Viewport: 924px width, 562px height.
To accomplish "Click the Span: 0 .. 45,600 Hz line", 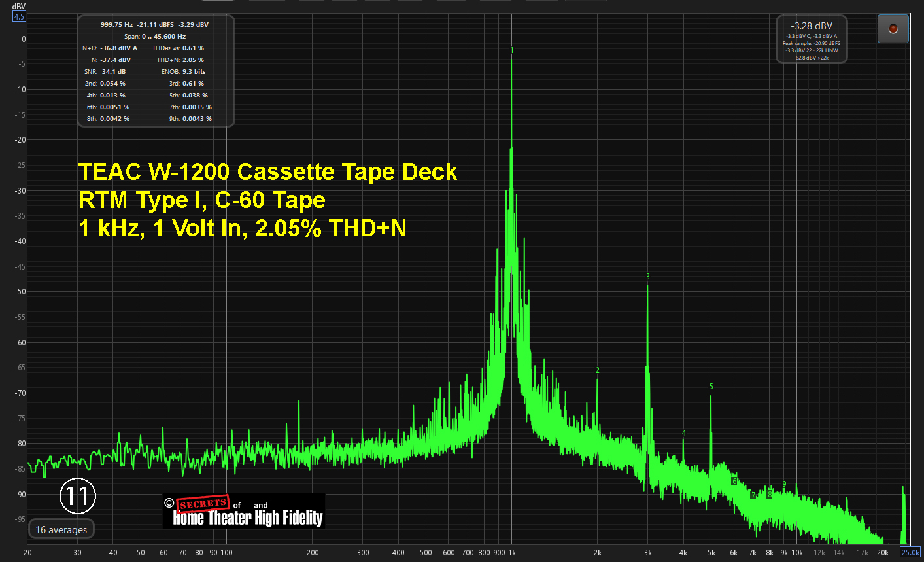I will pyautogui.click(x=155, y=37).
